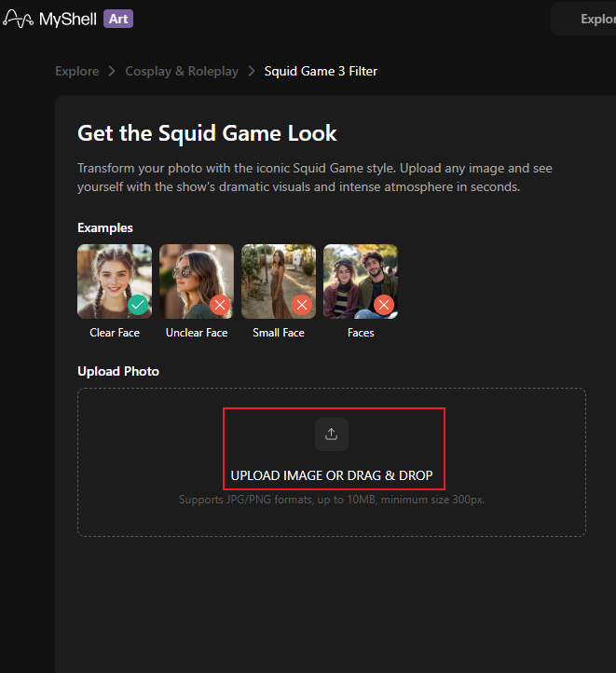
Task: Click the Supports JPG/PNG formats note
Action: point(332,500)
